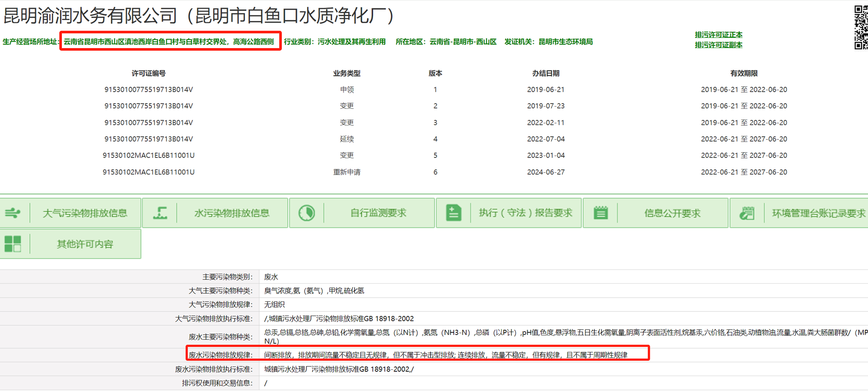Image resolution: width=868 pixels, height=392 pixels.
Task: Click wastewater standard 城镇污水处理厂 value
Action: coord(339,369)
